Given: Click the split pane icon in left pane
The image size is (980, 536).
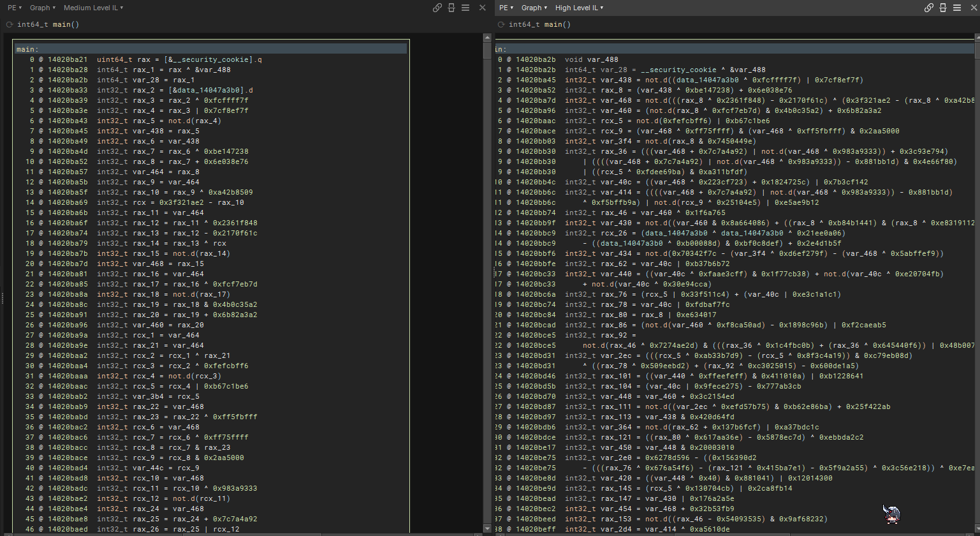Looking at the screenshot, I should click(x=451, y=8).
